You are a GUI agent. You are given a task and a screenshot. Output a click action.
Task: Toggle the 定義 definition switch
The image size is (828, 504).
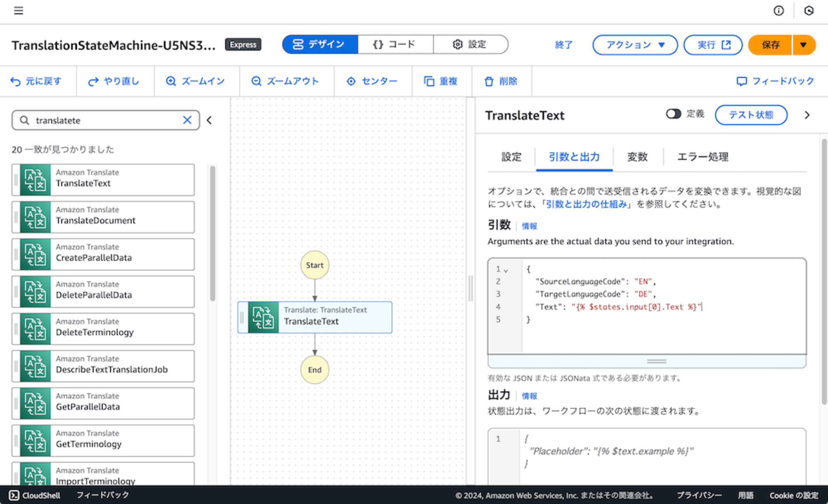click(673, 114)
